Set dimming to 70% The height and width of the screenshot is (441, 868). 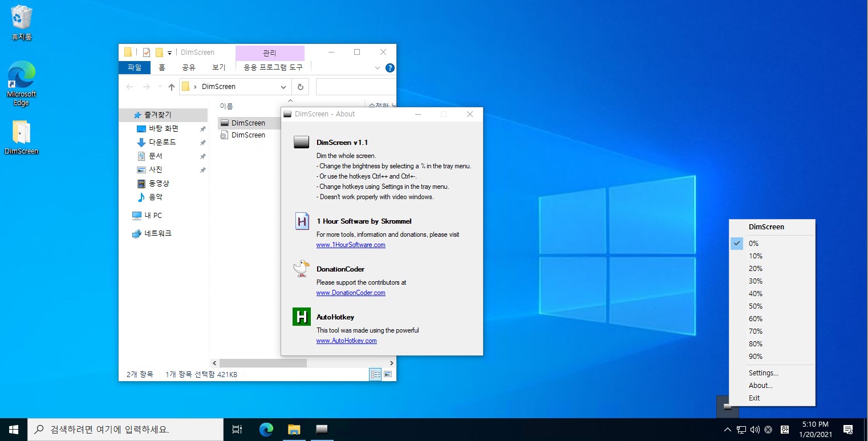[773, 331]
